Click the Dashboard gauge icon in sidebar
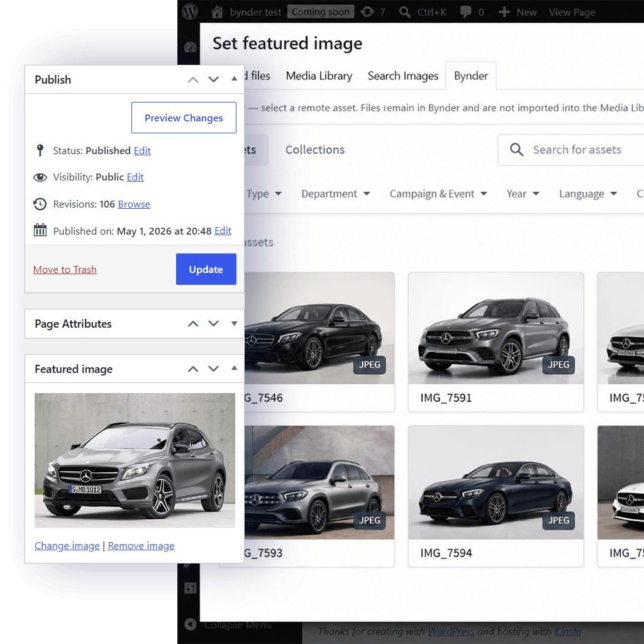Viewport: 644px width, 644px height. click(190, 47)
